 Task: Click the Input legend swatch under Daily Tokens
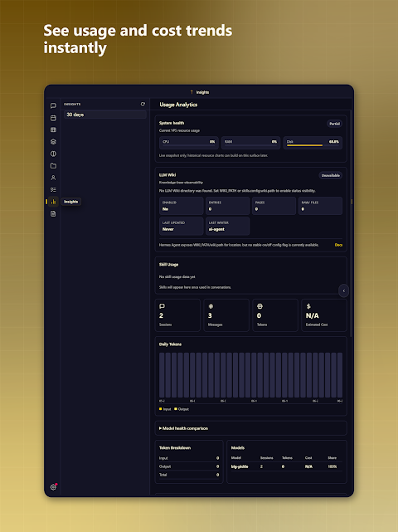[x=160, y=409]
